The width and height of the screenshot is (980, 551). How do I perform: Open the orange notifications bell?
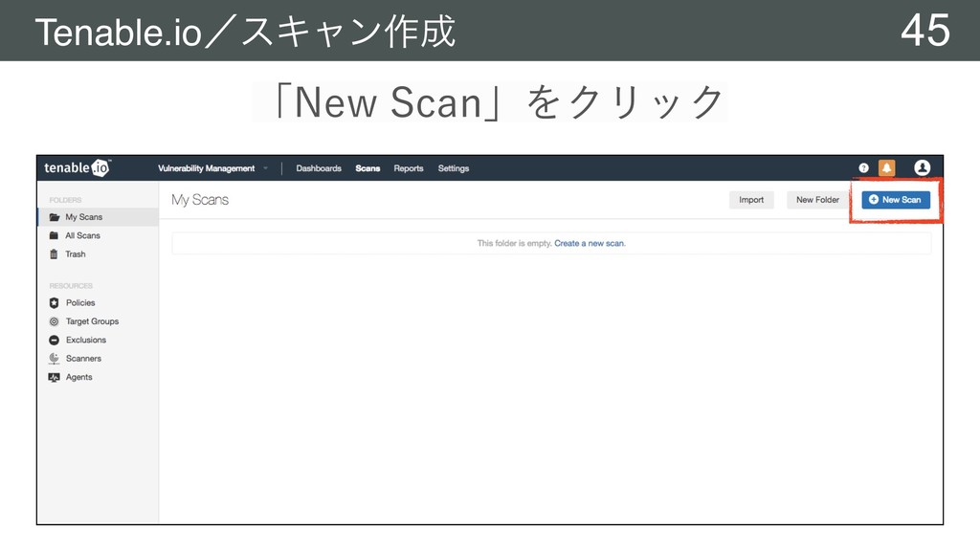(x=886, y=167)
